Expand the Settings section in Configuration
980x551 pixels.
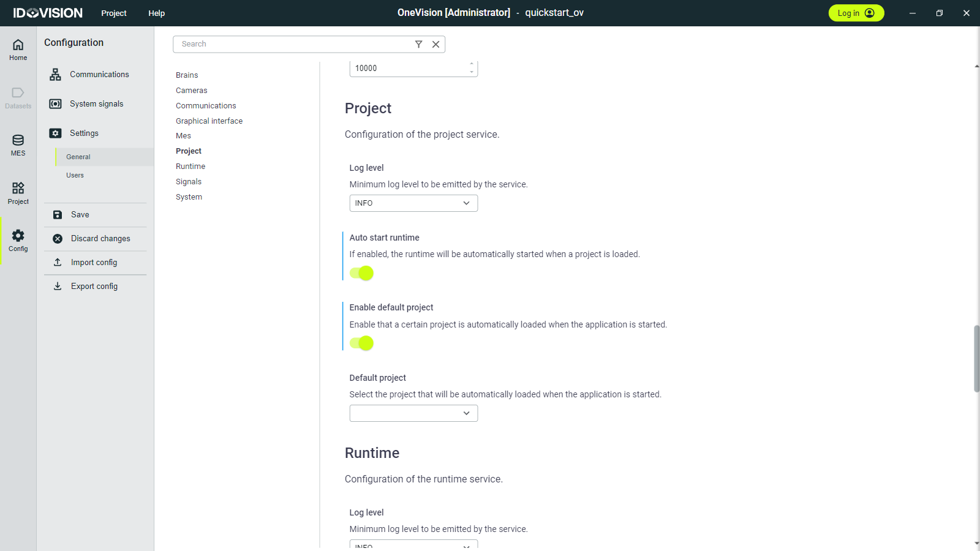(84, 133)
